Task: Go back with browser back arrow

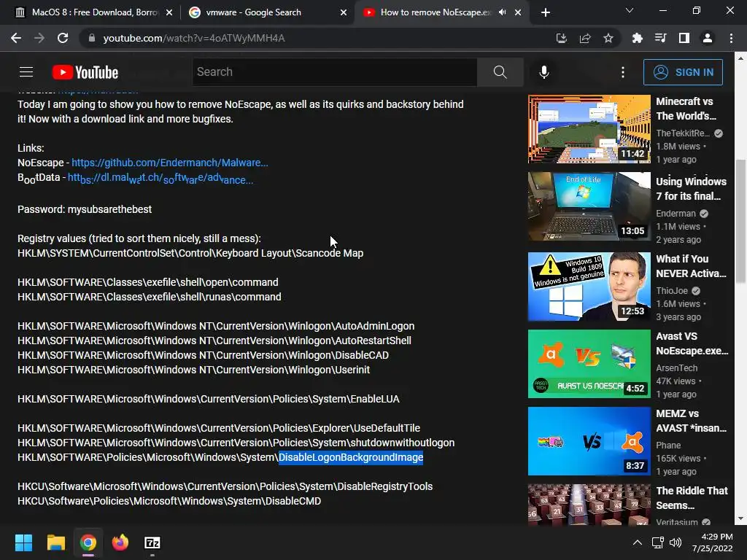Action: click(x=16, y=38)
